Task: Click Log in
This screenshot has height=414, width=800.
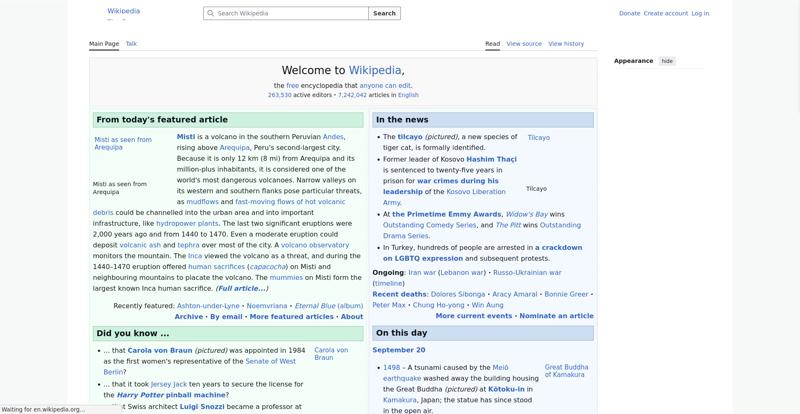Action: click(700, 13)
